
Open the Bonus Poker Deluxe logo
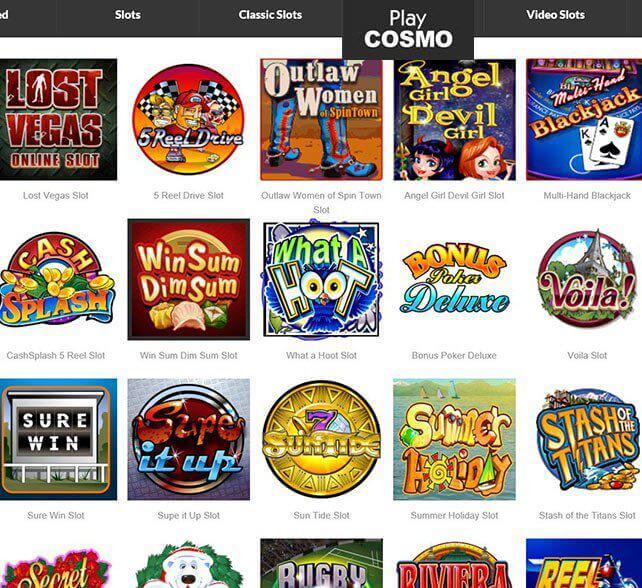pyautogui.click(x=454, y=279)
